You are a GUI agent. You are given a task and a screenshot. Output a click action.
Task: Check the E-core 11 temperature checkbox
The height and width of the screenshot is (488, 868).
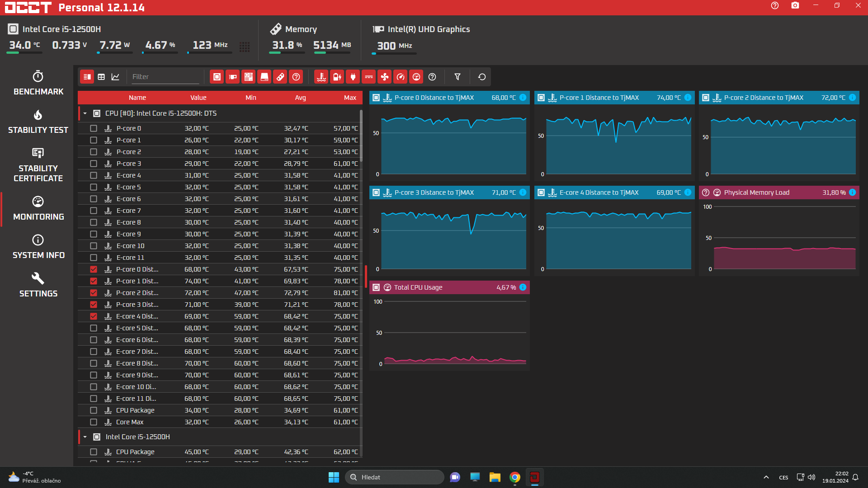pyautogui.click(x=94, y=258)
